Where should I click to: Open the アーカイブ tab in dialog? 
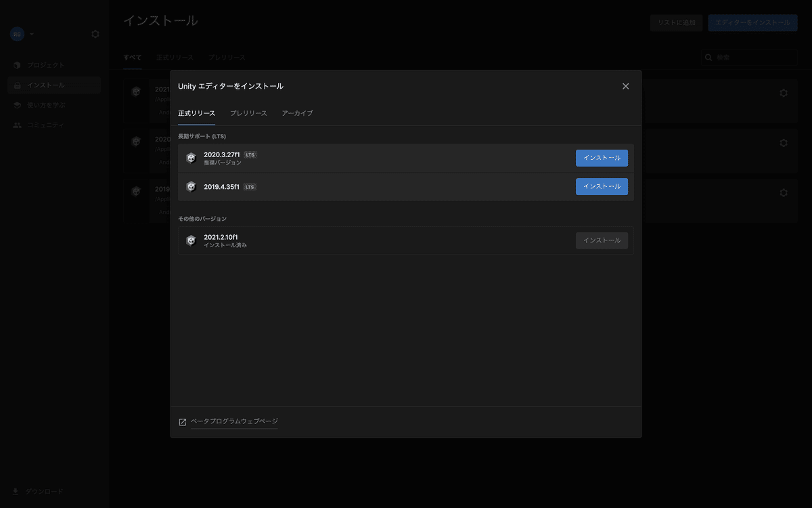pyautogui.click(x=298, y=113)
